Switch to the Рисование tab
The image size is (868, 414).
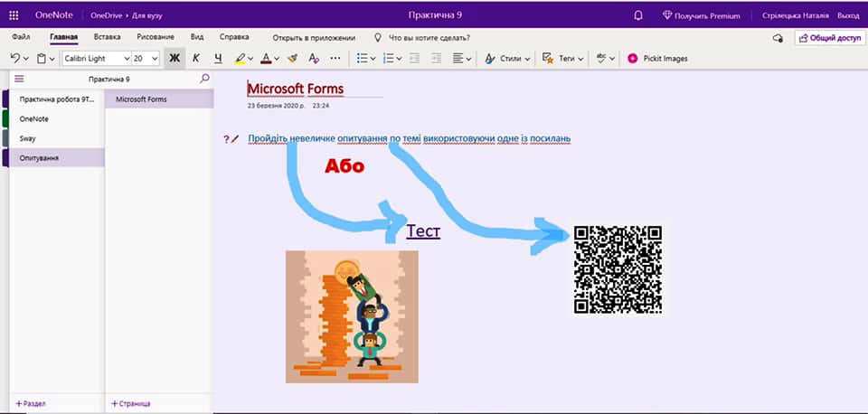[156, 37]
